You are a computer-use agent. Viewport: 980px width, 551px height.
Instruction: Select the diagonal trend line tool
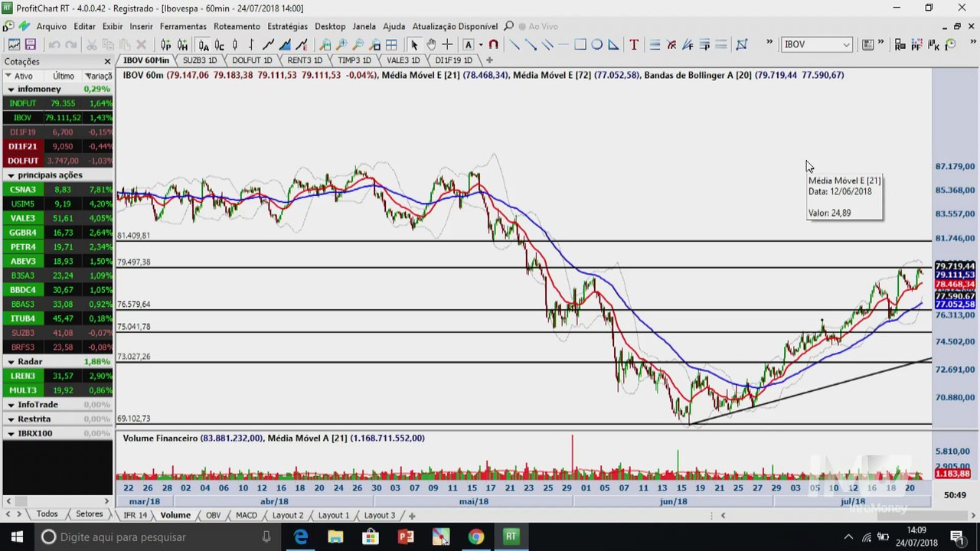(x=514, y=44)
